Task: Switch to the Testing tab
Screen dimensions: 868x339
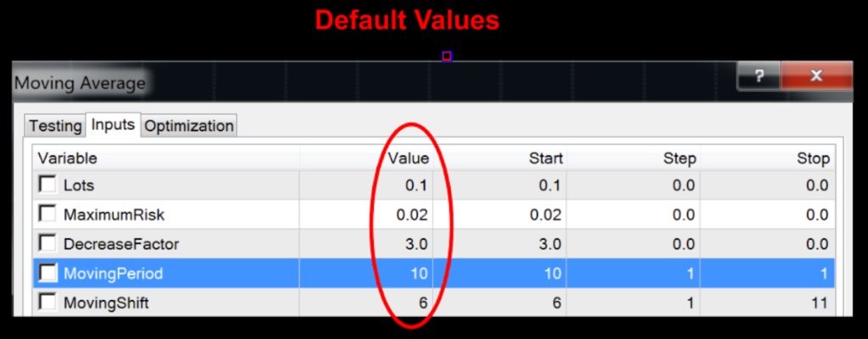Action: point(55,125)
